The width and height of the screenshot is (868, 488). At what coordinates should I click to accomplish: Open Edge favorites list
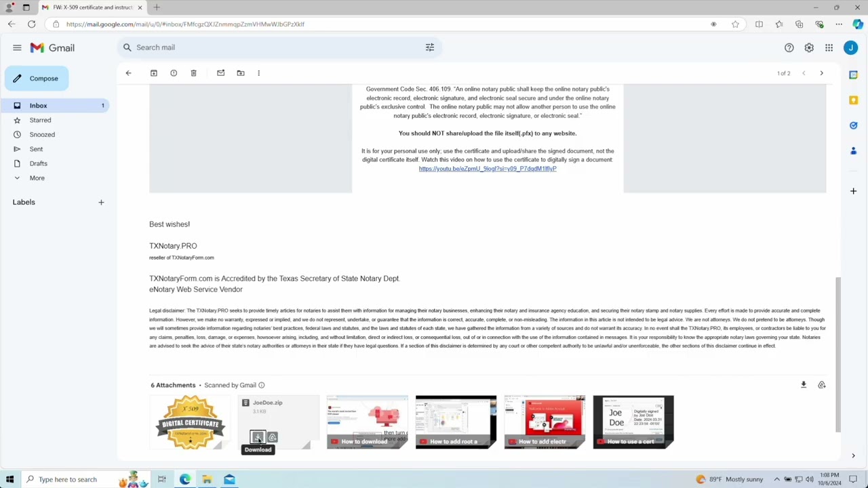(779, 24)
